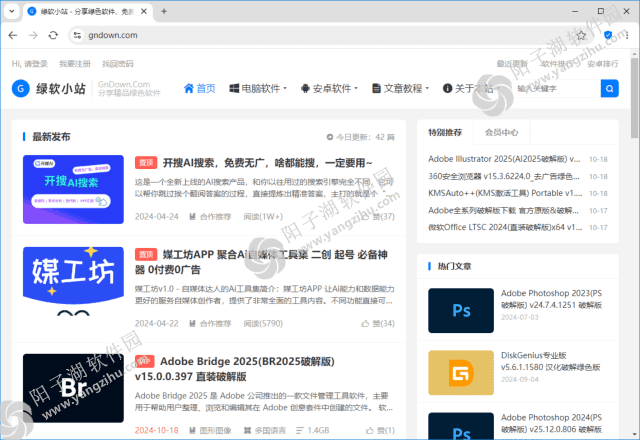Image resolution: width=640 pixels, height=440 pixels.
Task: Expand the 电脑软件 dropdown menu
Action: point(258,89)
